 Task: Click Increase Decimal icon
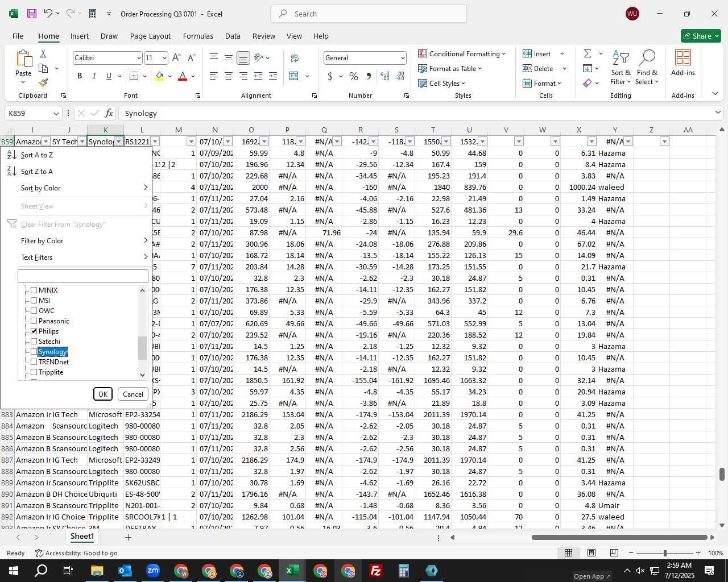point(385,76)
